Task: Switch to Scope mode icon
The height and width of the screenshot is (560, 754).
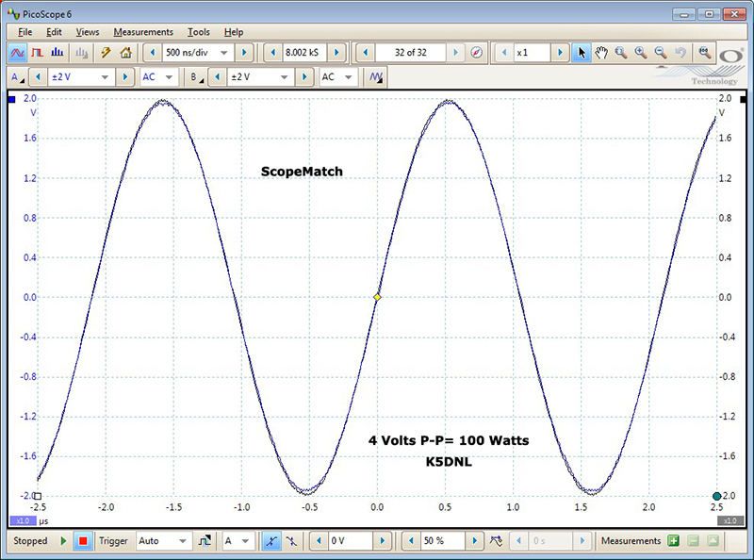Action: click(x=17, y=53)
